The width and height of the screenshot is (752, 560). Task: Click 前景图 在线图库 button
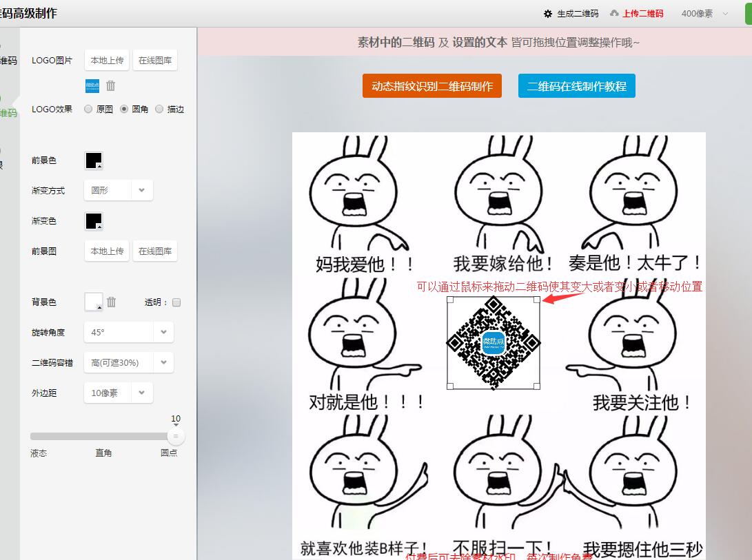(x=155, y=251)
